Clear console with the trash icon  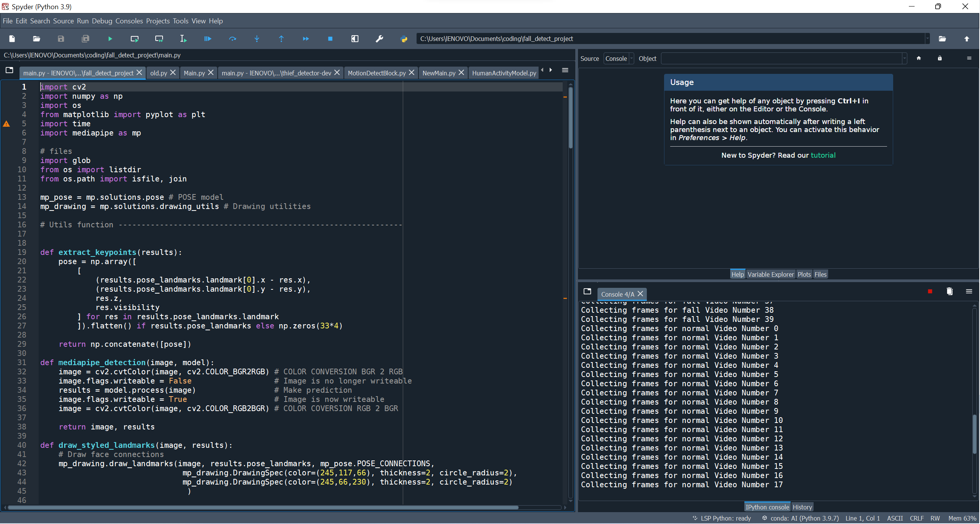point(949,292)
